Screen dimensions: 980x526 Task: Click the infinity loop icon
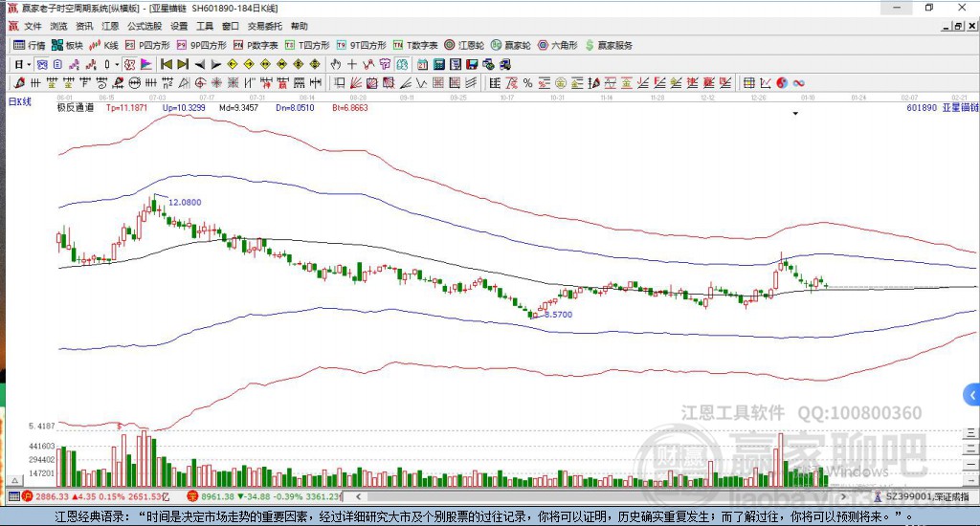point(798,83)
